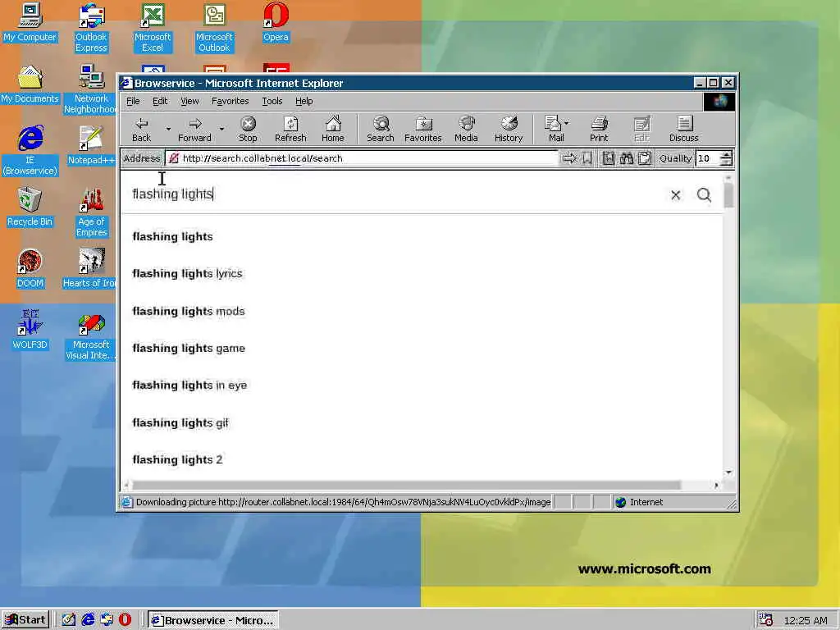Open the Start menu
840x630 pixels.
tap(25, 620)
